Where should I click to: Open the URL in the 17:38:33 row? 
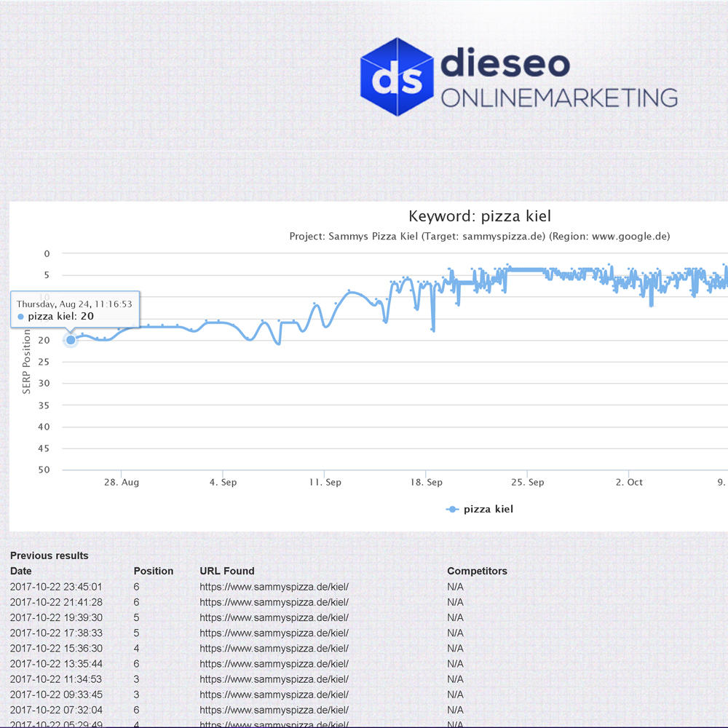(274, 633)
